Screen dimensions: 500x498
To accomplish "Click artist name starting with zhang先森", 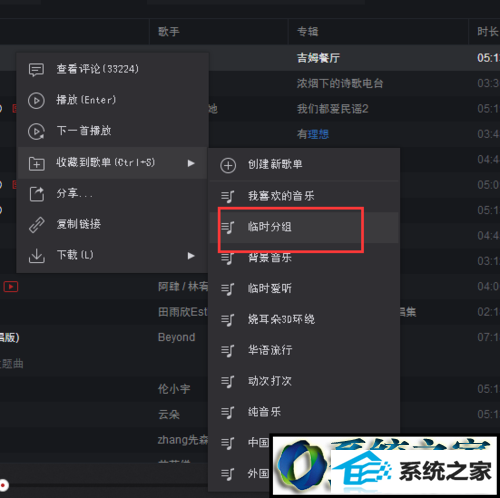I will pos(183,440).
